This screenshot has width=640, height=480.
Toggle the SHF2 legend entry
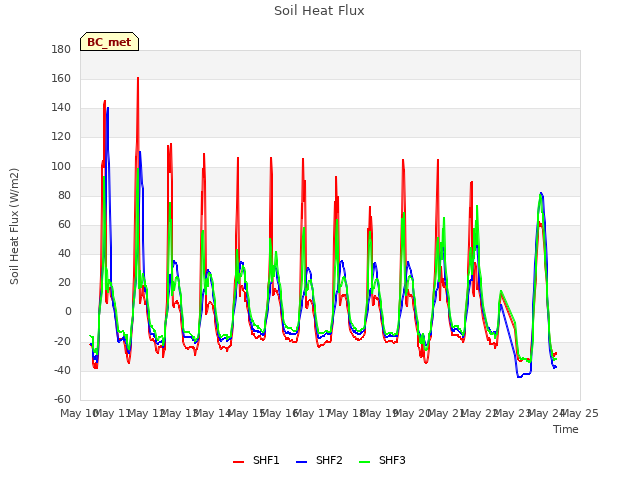(x=319, y=460)
